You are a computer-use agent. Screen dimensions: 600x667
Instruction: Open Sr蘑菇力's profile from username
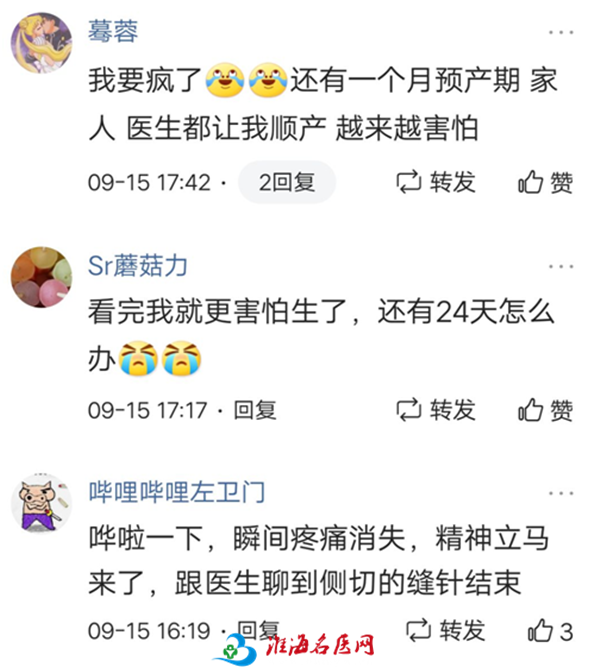pyautogui.click(x=138, y=265)
